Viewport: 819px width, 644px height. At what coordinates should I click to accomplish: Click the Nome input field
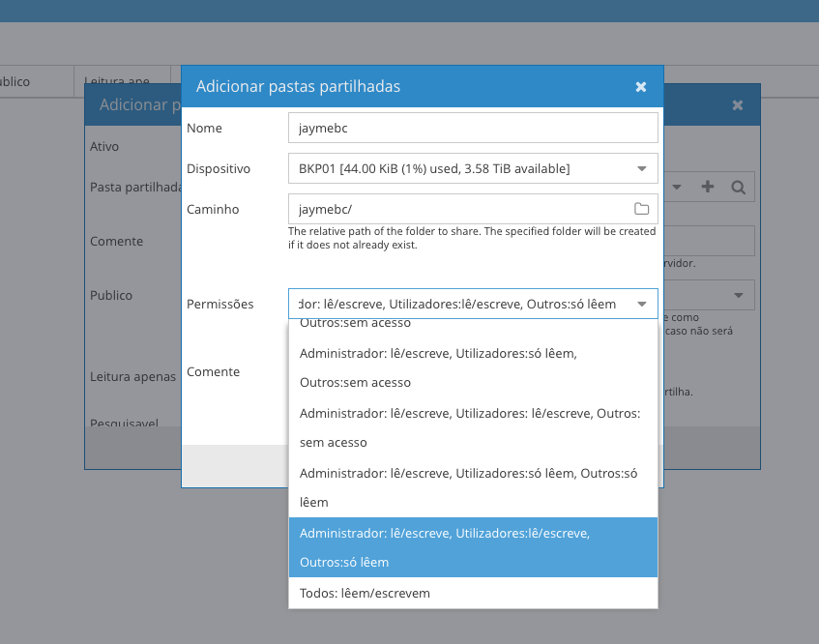click(472, 129)
